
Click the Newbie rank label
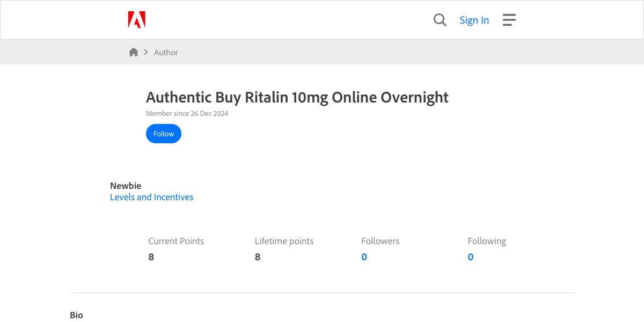[x=126, y=186]
